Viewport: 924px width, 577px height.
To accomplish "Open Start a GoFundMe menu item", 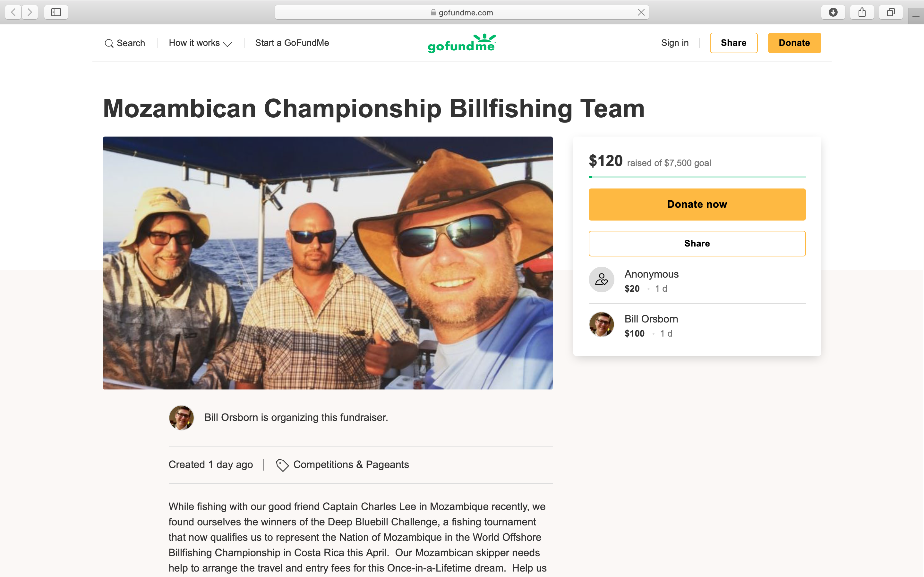I will [x=292, y=43].
